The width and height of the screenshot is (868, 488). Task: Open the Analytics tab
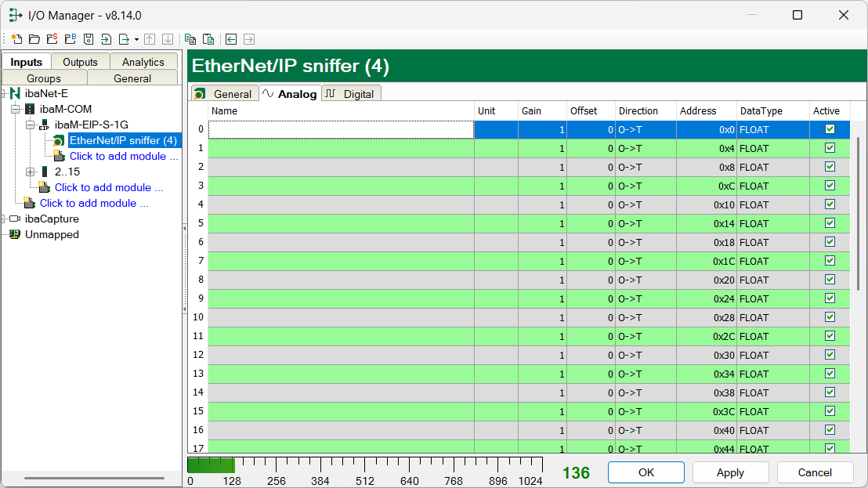143,62
